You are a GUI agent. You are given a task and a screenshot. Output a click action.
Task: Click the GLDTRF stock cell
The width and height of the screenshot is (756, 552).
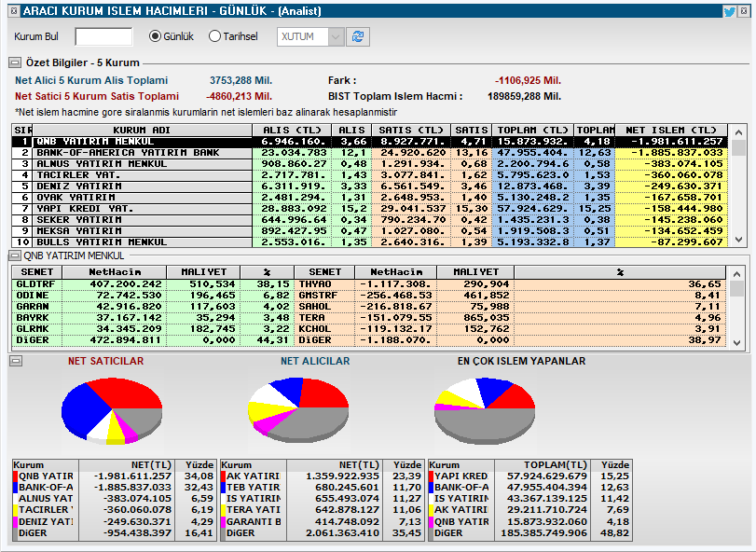click(x=36, y=284)
